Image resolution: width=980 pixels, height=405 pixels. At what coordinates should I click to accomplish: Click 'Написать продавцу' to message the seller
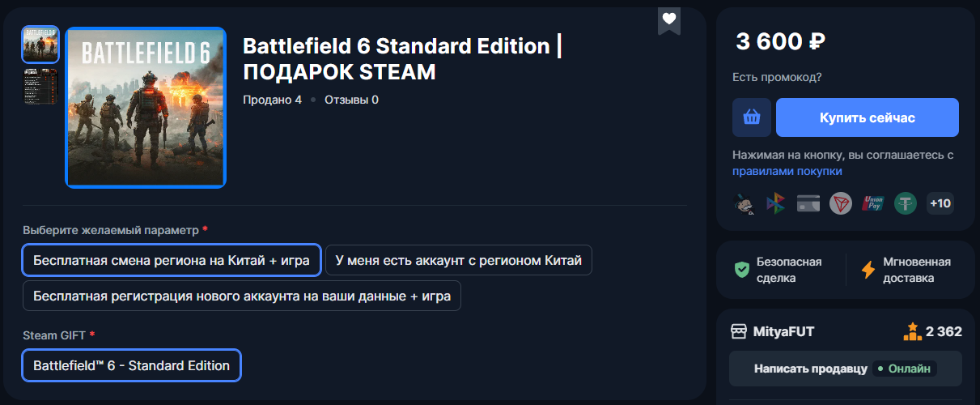click(810, 369)
